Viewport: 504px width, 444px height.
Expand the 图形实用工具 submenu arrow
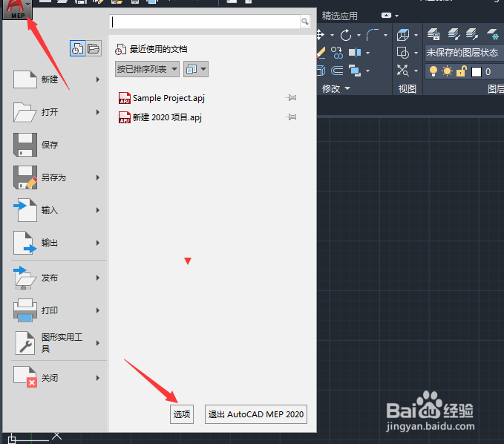pos(98,343)
